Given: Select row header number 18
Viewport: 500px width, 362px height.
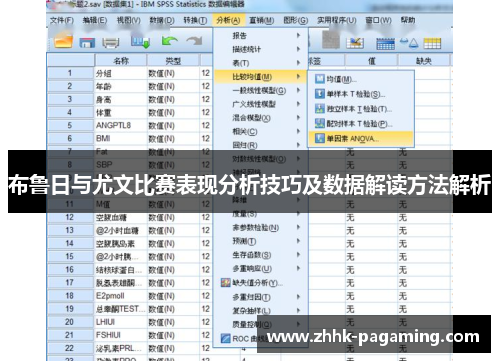Looking at the screenshot, I should coord(70,296).
